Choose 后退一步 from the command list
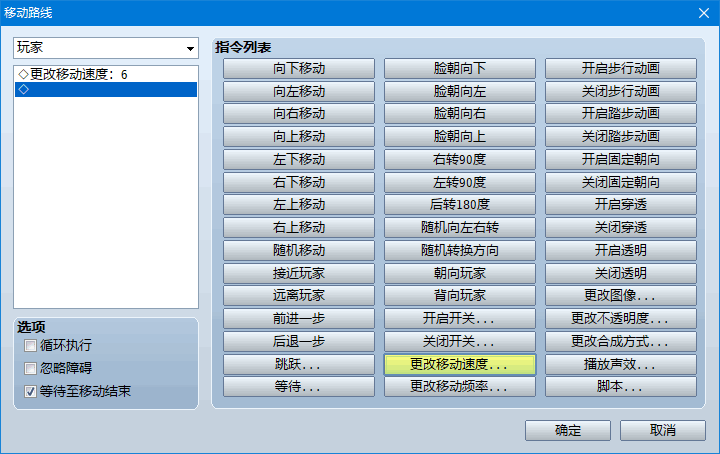The width and height of the screenshot is (720, 454). pos(299,341)
